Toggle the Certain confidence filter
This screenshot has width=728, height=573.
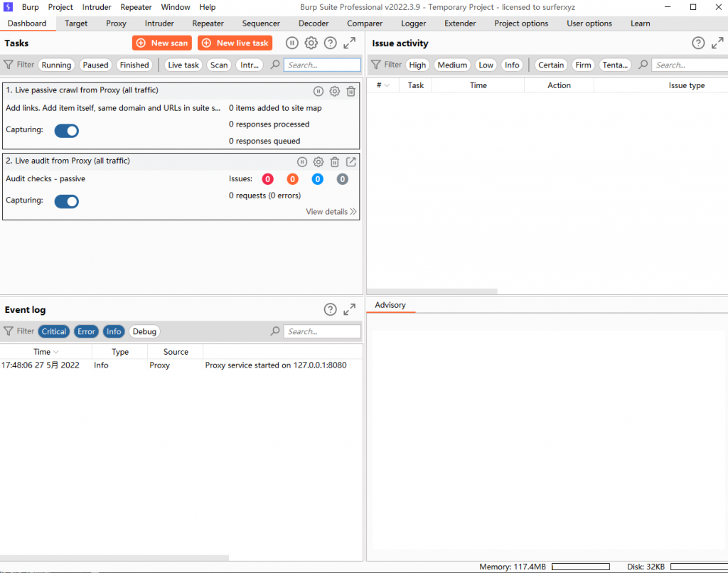coord(551,65)
